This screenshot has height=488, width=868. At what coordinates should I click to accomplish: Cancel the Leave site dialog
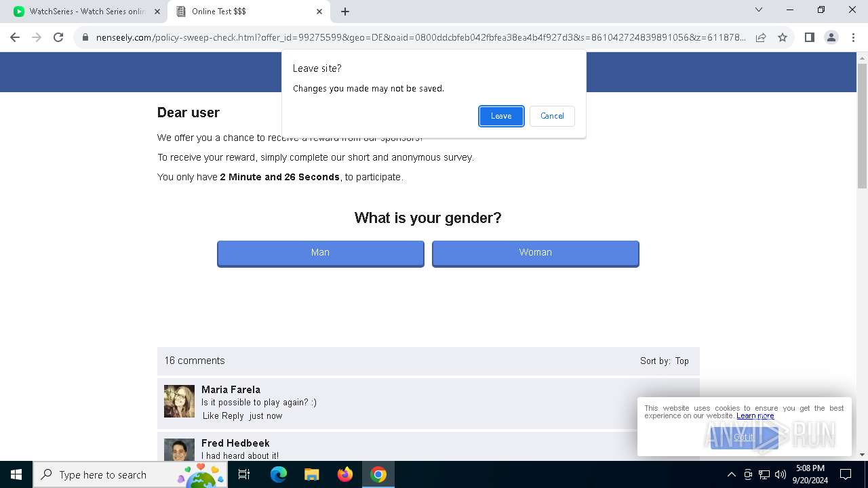552,116
